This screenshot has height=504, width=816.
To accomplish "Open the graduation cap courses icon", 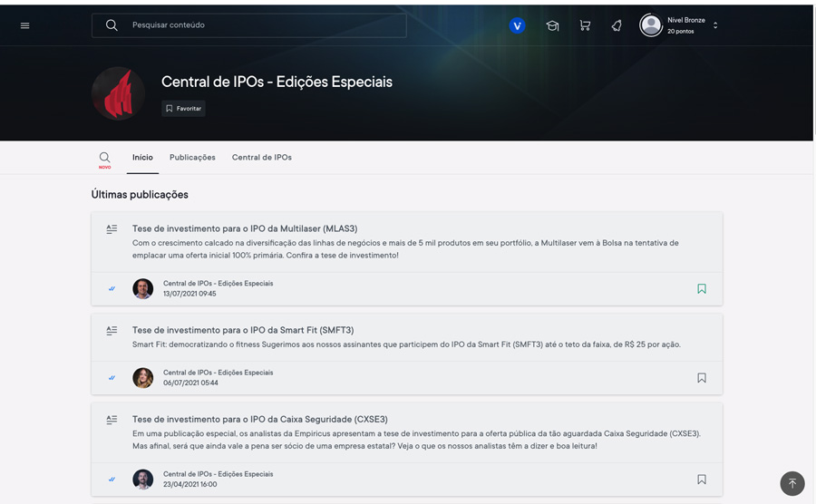I will [x=552, y=25].
